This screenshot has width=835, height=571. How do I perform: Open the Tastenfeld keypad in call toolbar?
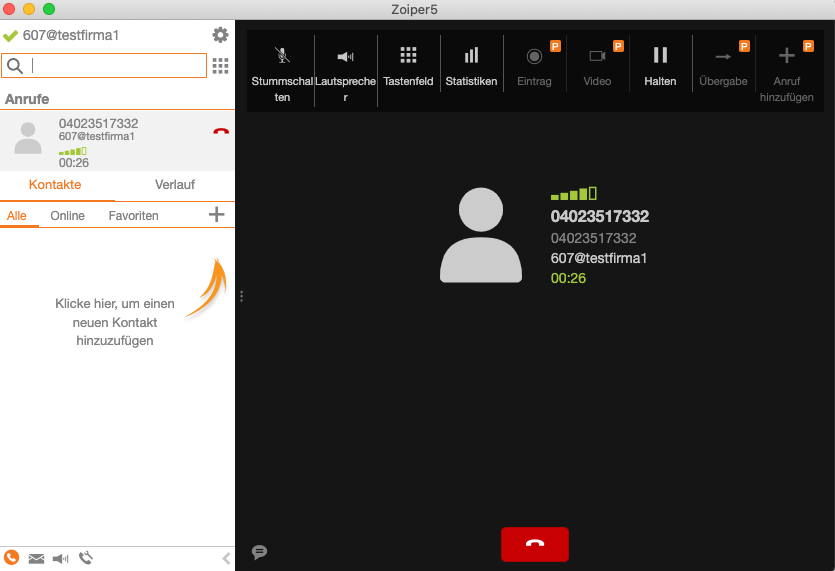[408, 66]
